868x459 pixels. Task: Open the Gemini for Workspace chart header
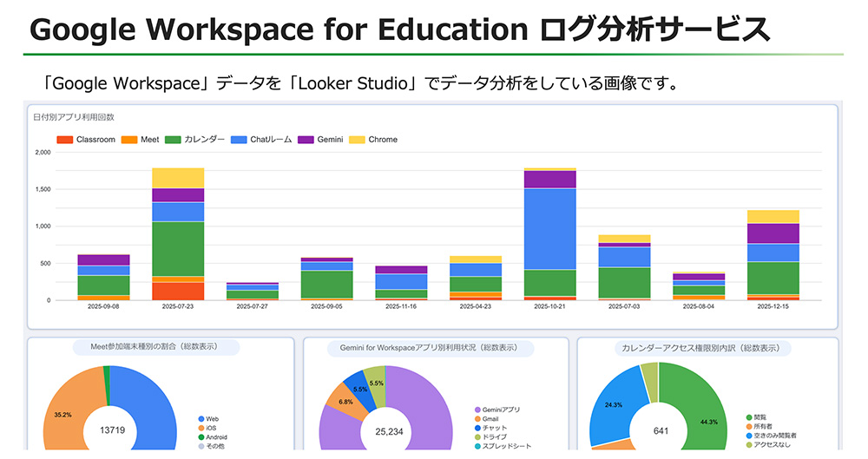point(434,348)
